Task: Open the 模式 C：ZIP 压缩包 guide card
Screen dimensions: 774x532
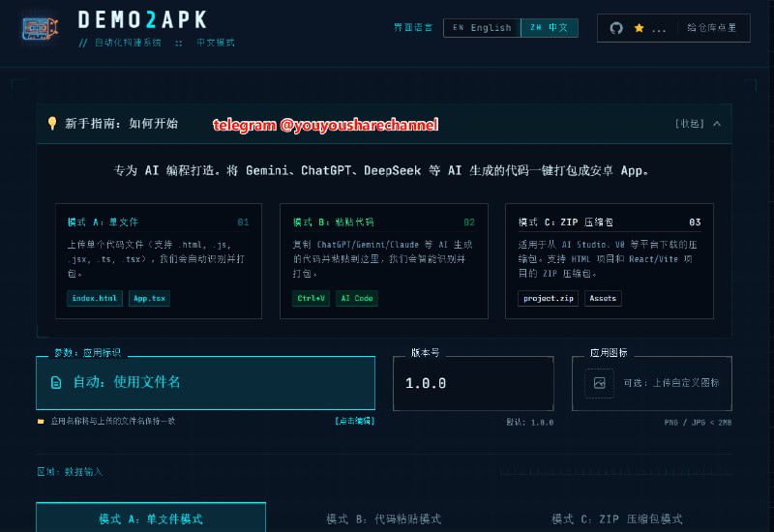Action: (610, 261)
